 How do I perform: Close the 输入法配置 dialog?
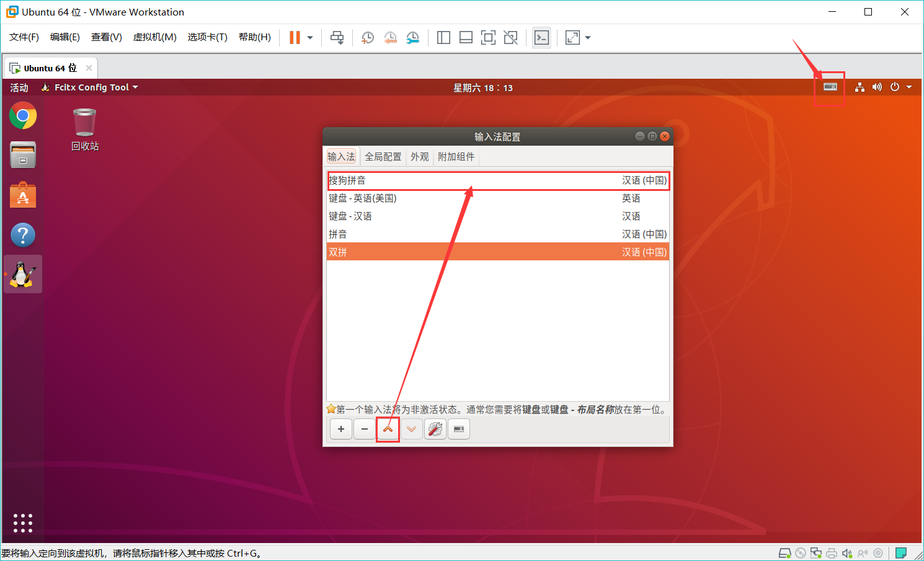(x=665, y=136)
